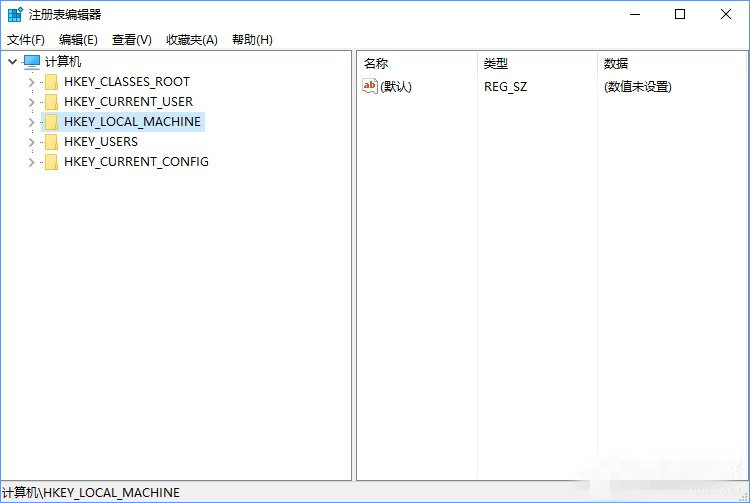The height and width of the screenshot is (503, 750).
Task: Click the HKEY_USERS folder icon
Action: pyautogui.click(x=51, y=142)
